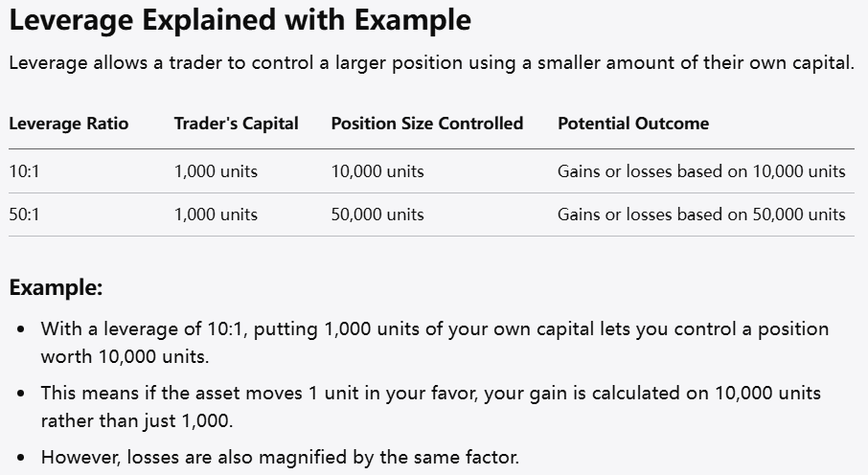Click the "50,000 units" position size cell
The width and height of the screenshot is (868, 475).
coord(377,215)
